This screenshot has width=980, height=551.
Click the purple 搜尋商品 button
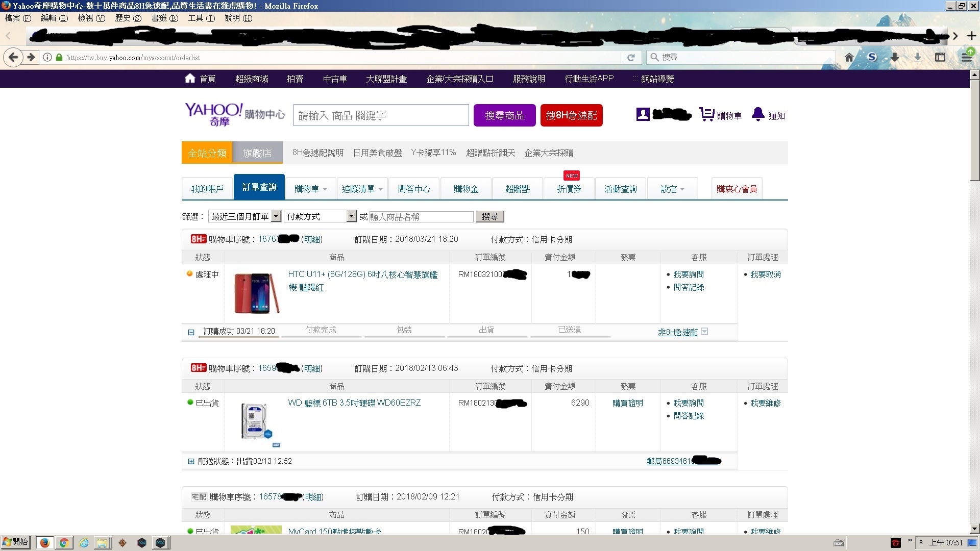pyautogui.click(x=504, y=115)
